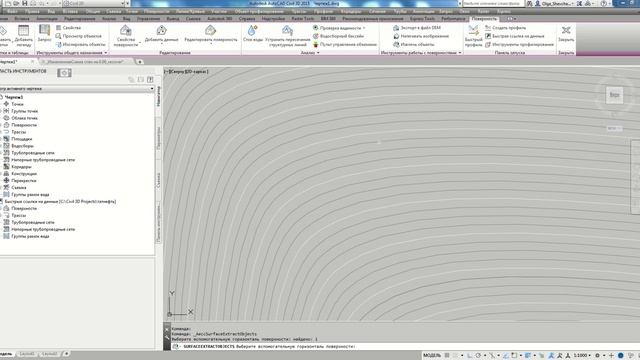Image resolution: width=640 pixels, height=360 pixels.
Task: Click Object Viewer (Просмотр объектов)
Action: coord(78,36)
